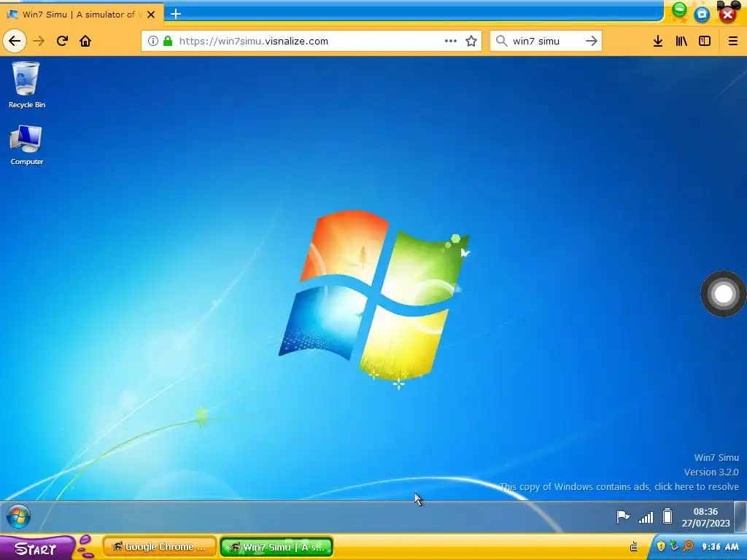The width and height of the screenshot is (747, 560).
Task: Select the Computer desktop icon
Action: click(27, 145)
